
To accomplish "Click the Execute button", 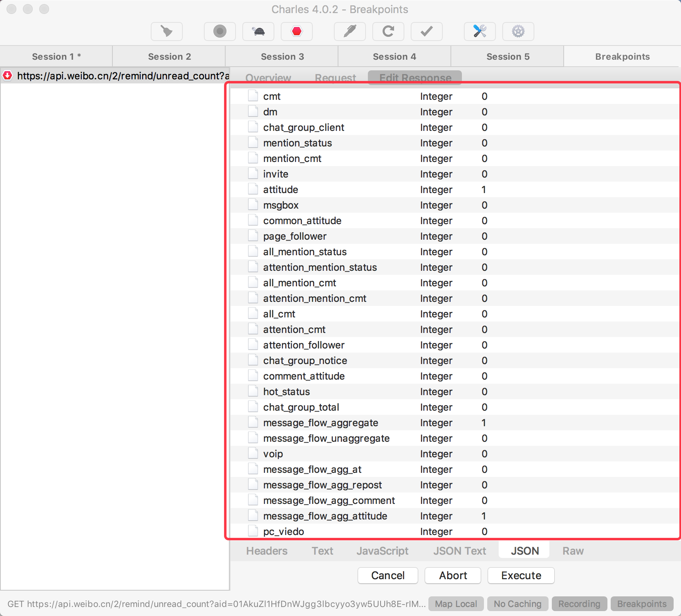I will pos(521,576).
